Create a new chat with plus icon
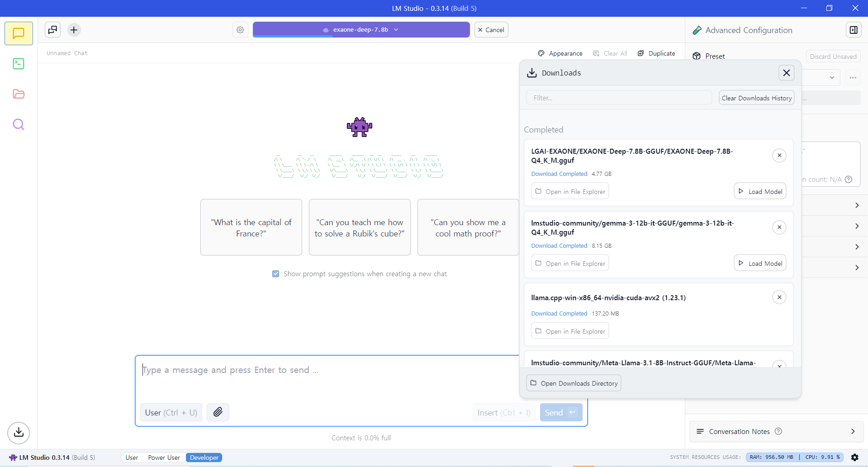868x467 pixels. click(x=74, y=30)
